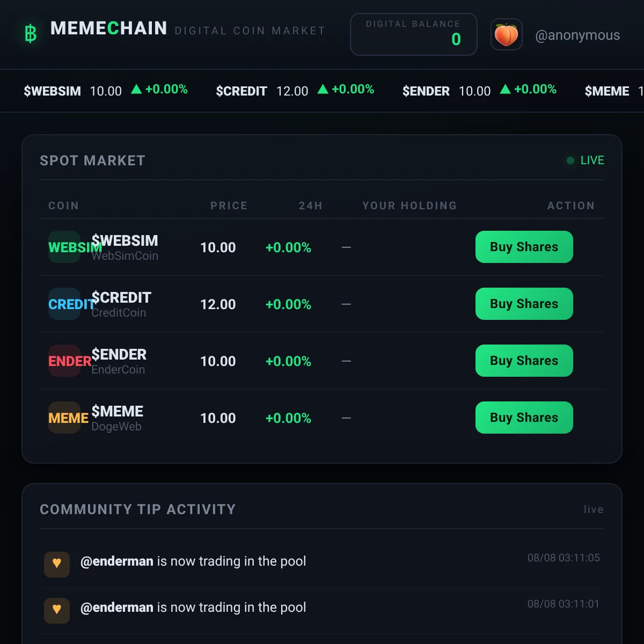
Task: Buy Shares of $ENDER
Action: 524,361
